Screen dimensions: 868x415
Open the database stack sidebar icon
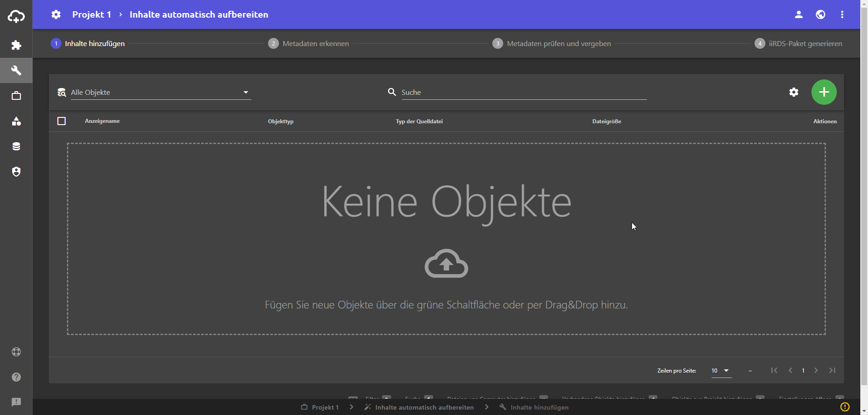tap(16, 146)
